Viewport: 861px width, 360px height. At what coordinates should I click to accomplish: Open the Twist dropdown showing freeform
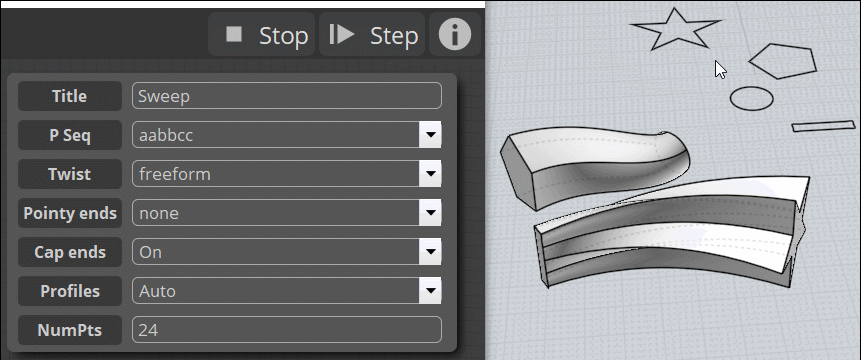[287, 174]
